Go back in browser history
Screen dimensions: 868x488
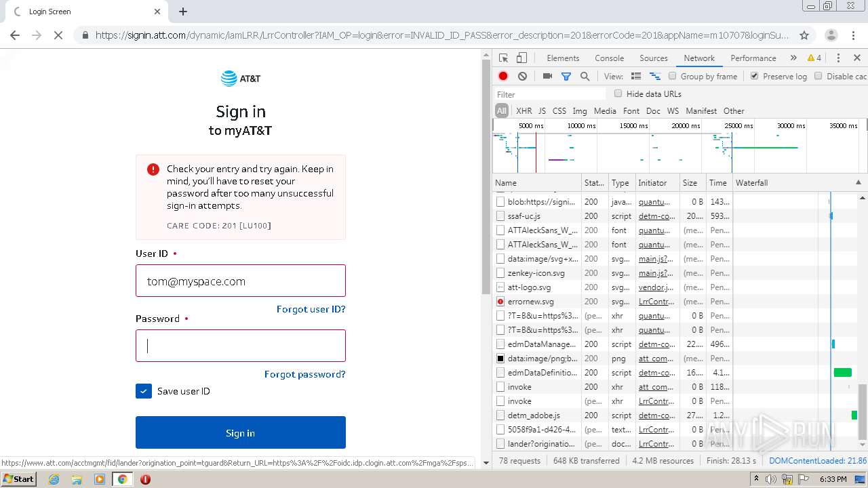point(15,35)
